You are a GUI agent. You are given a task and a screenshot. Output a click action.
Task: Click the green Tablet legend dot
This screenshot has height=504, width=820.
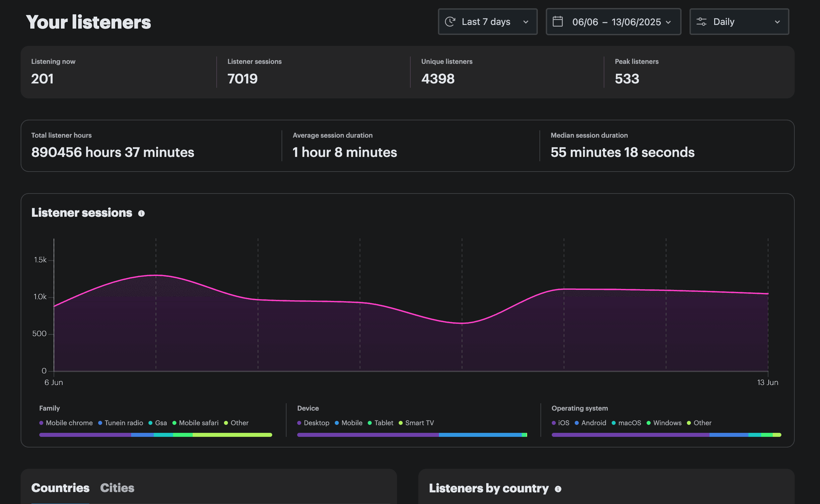(370, 423)
